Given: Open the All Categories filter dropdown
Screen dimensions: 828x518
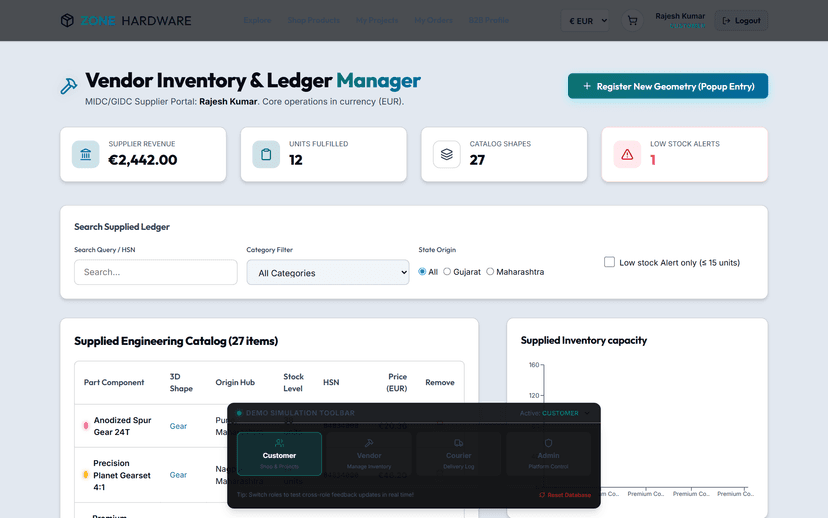Looking at the screenshot, I should (x=328, y=272).
